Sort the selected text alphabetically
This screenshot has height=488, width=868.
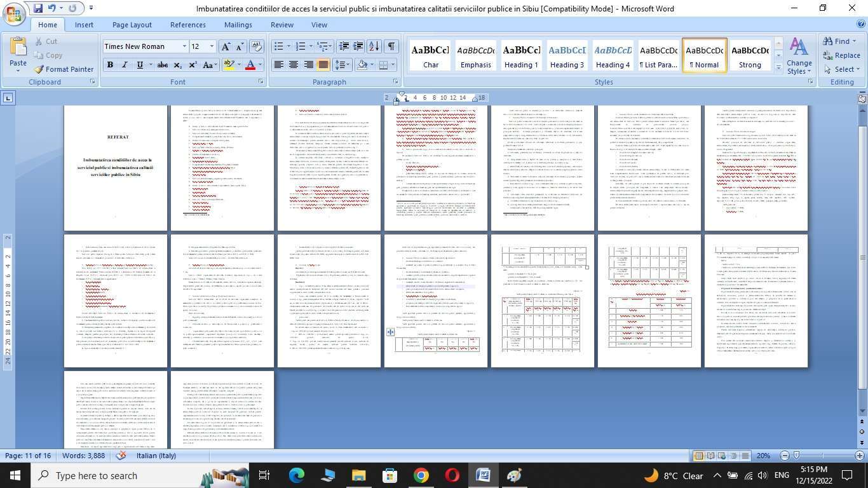(374, 46)
